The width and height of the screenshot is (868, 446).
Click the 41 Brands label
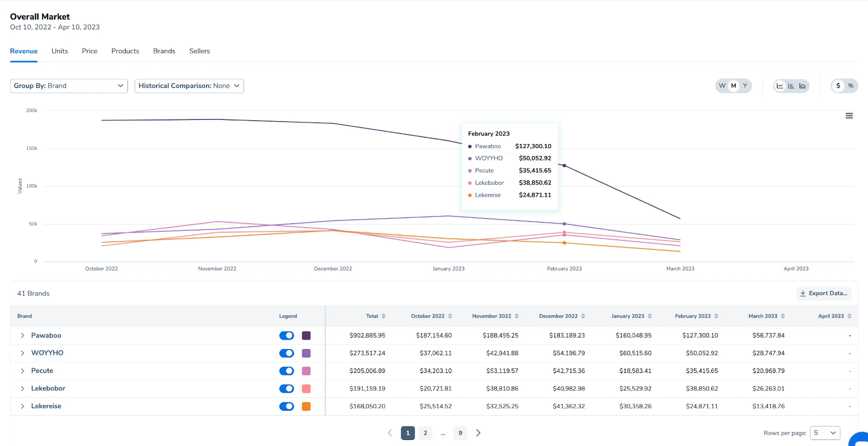pos(33,293)
